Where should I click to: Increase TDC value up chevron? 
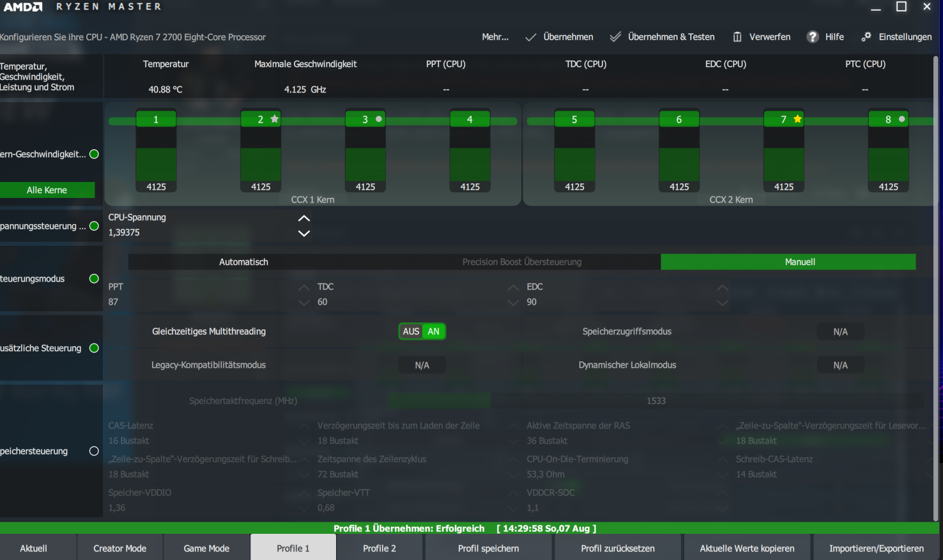coord(513,287)
